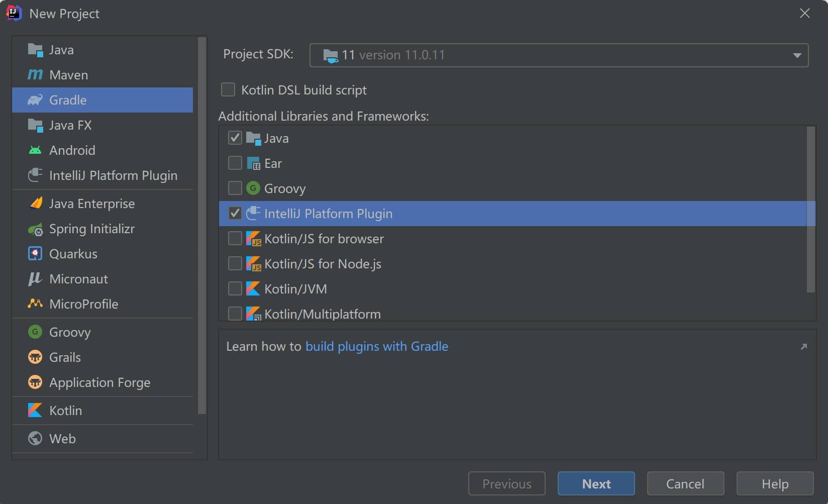Check Kotlin/JS for Node.js checkbox
828x504 pixels.
(x=235, y=263)
